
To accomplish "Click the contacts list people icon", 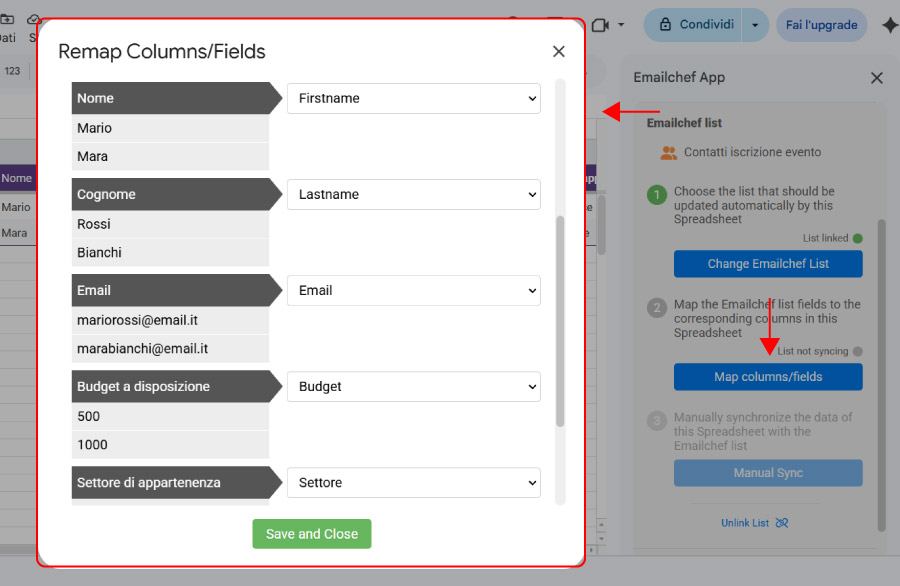I will click(669, 153).
